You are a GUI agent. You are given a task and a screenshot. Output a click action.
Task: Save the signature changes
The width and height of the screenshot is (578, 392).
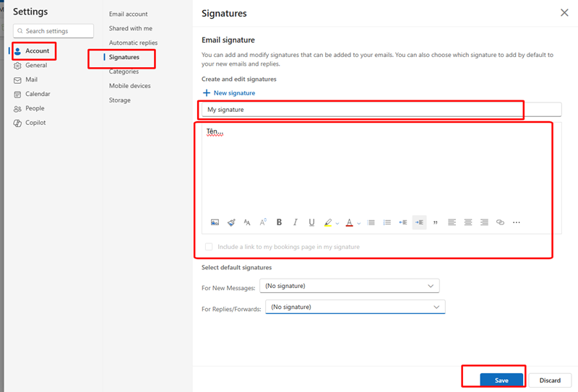coord(501,380)
